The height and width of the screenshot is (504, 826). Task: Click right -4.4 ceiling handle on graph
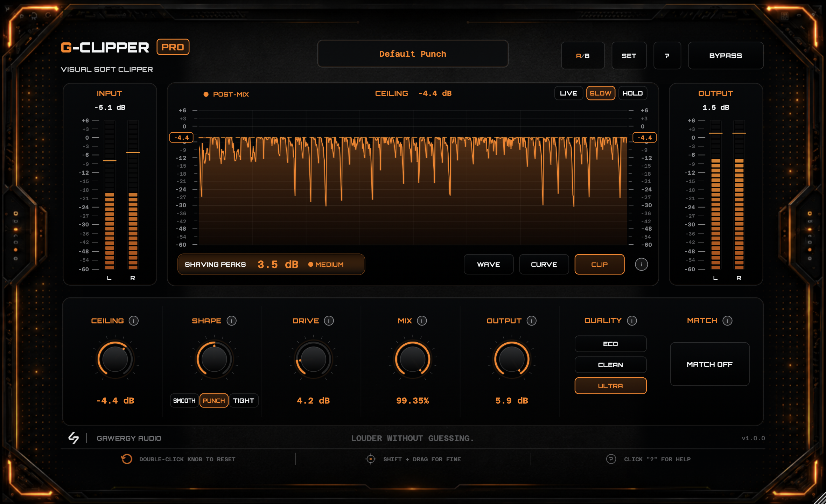point(644,138)
